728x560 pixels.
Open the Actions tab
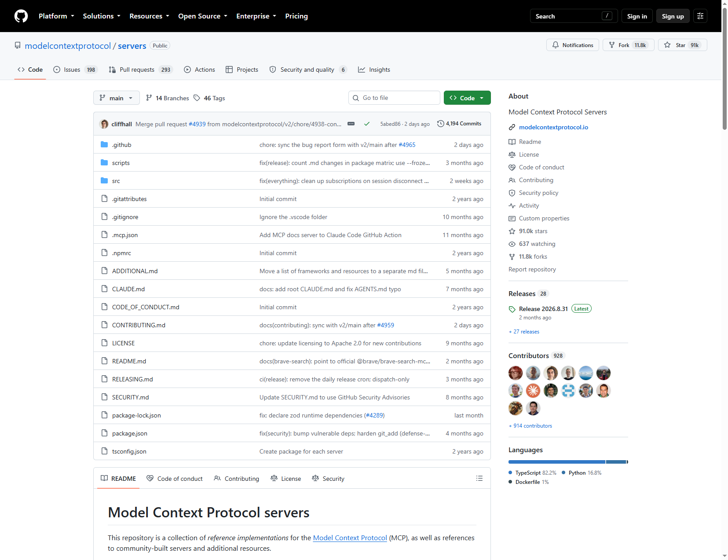[200, 70]
